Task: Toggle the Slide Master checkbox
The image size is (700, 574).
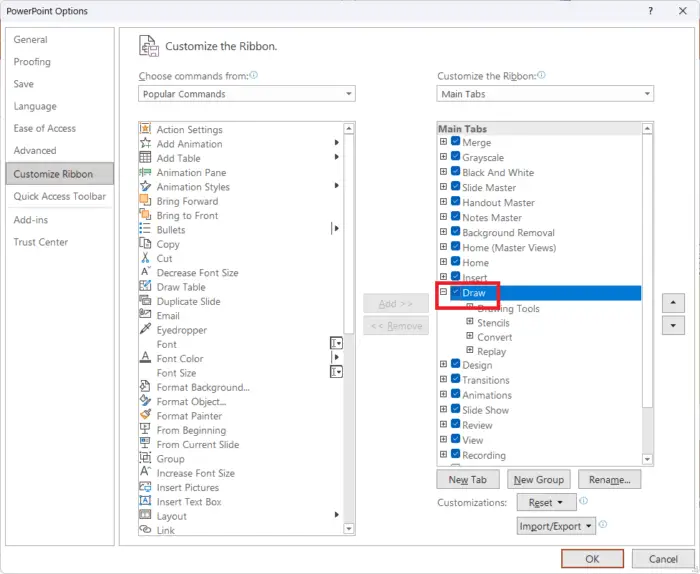Action: coord(455,186)
